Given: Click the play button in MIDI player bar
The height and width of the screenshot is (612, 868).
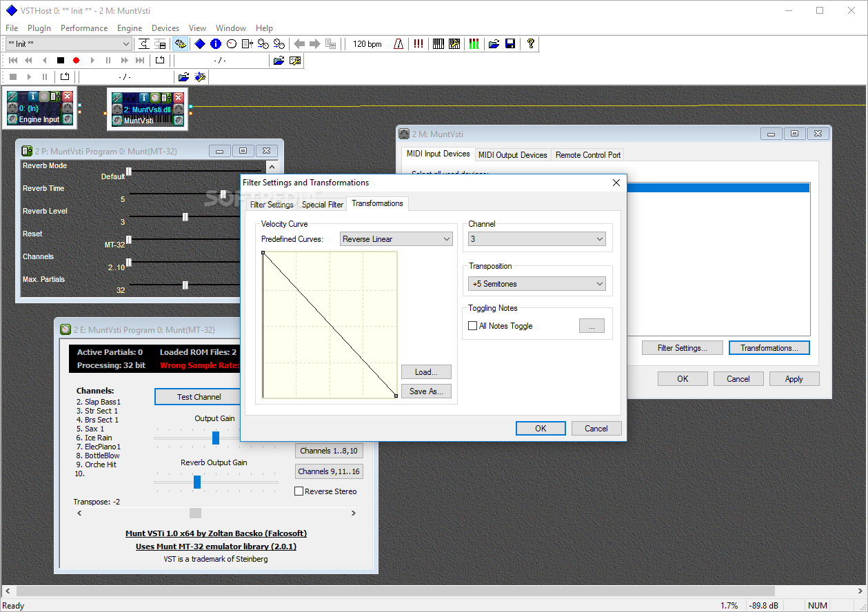Looking at the screenshot, I should pyautogui.click(x=29, y=76).
